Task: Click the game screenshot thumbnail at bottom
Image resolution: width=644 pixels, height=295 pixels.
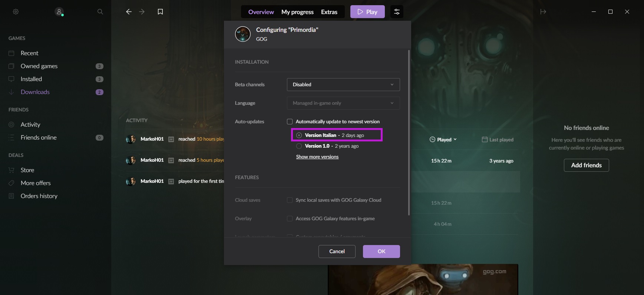Action: [x=423, y=279]
